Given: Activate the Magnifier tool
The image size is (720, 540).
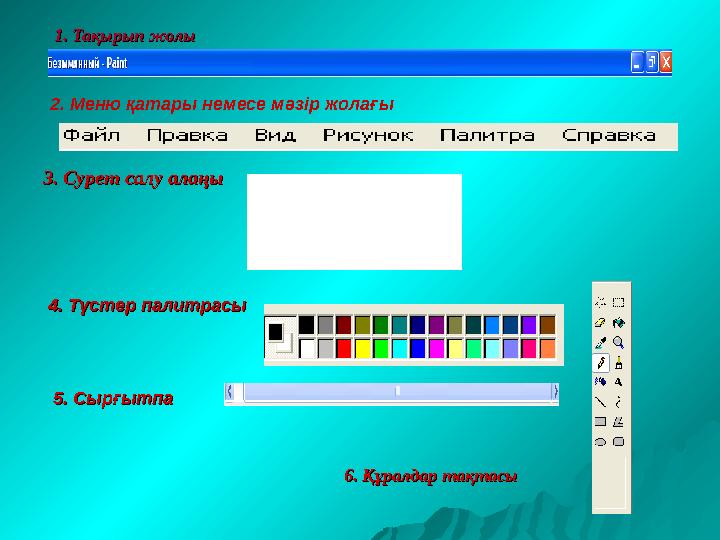Looking at the screenshot, I should (x=619, y=343).
